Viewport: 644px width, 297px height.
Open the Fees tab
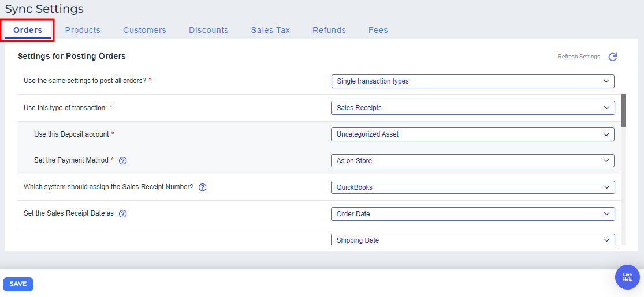pos(378,30)
